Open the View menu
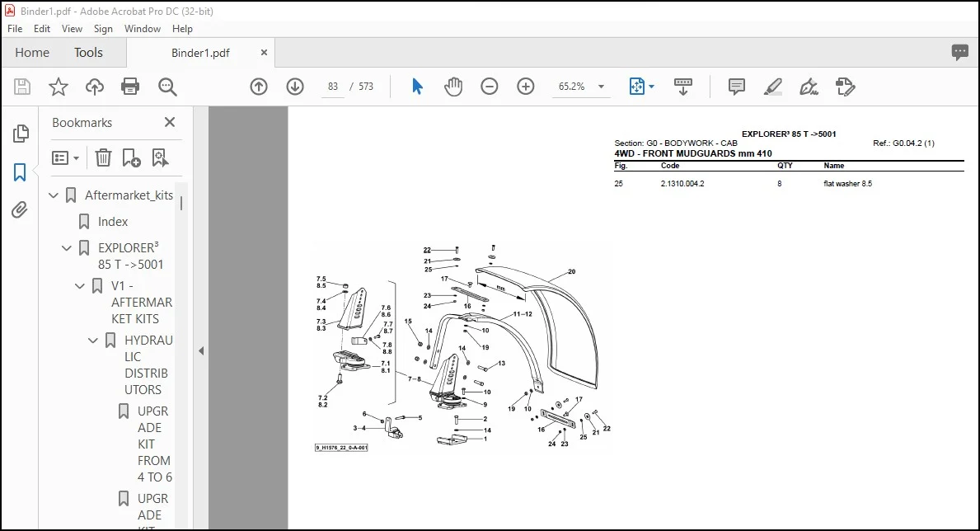This screenshot has width=980, height=531. [72, 29]
